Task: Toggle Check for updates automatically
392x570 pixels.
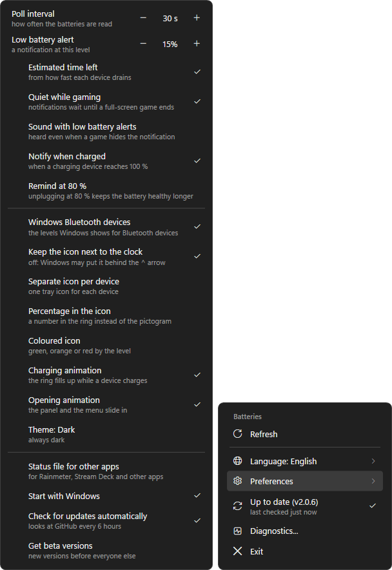Action: tap(106, 521)
